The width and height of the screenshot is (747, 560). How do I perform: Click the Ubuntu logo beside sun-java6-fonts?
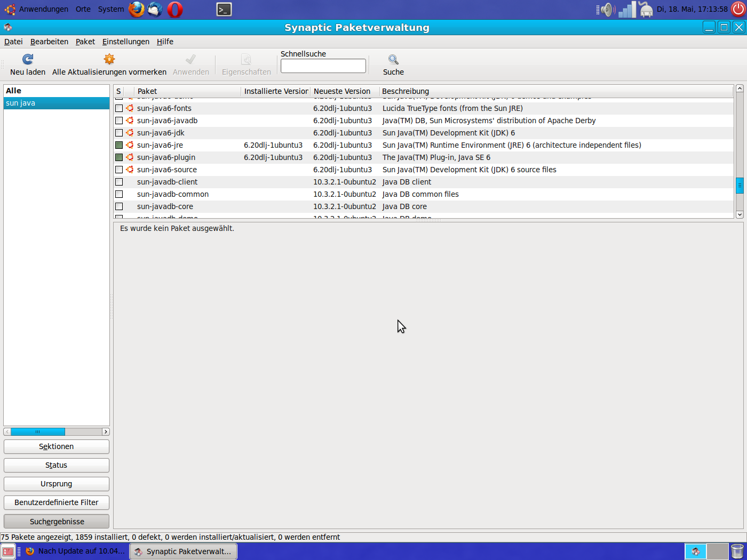click(130, 108)
